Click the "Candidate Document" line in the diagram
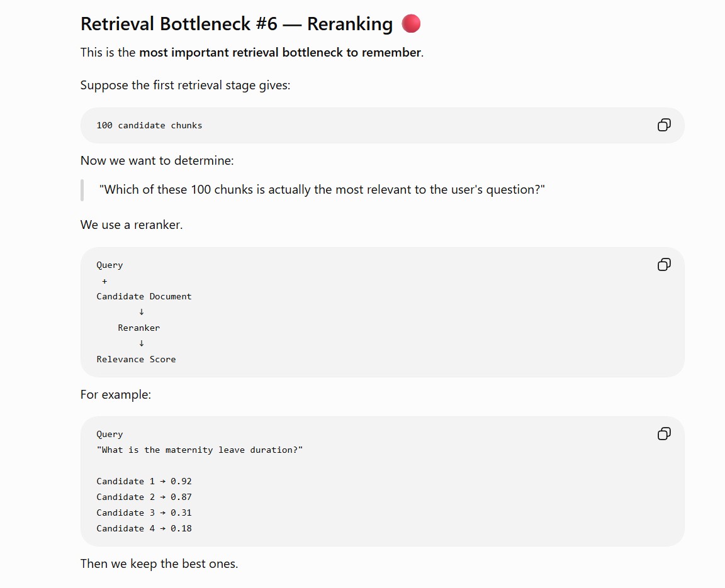 [x=143, y=296]
